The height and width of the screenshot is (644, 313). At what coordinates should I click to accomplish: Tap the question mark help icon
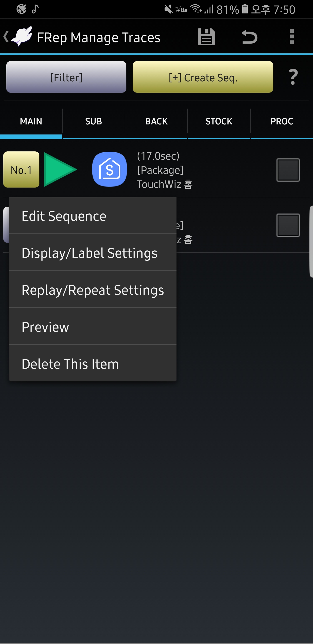(293, 77)
